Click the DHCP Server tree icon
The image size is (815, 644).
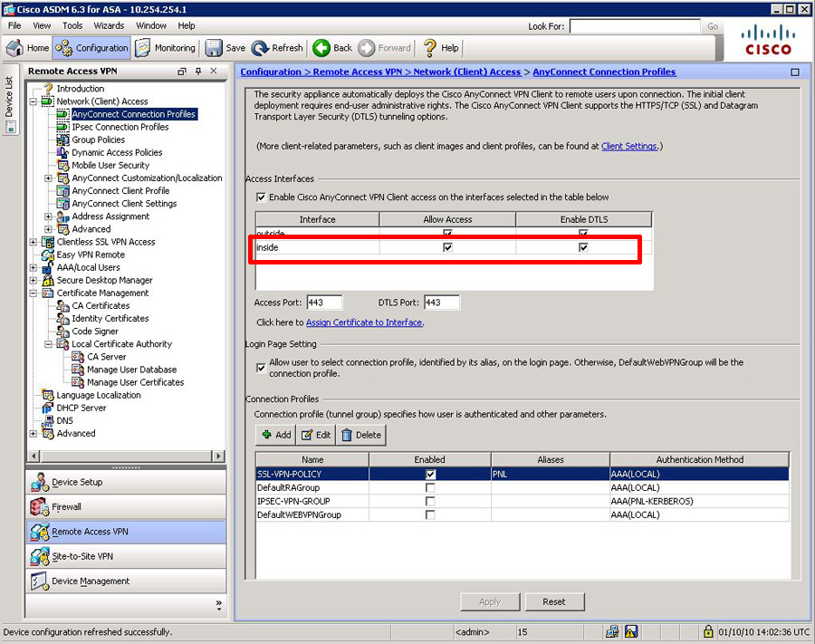48,408
